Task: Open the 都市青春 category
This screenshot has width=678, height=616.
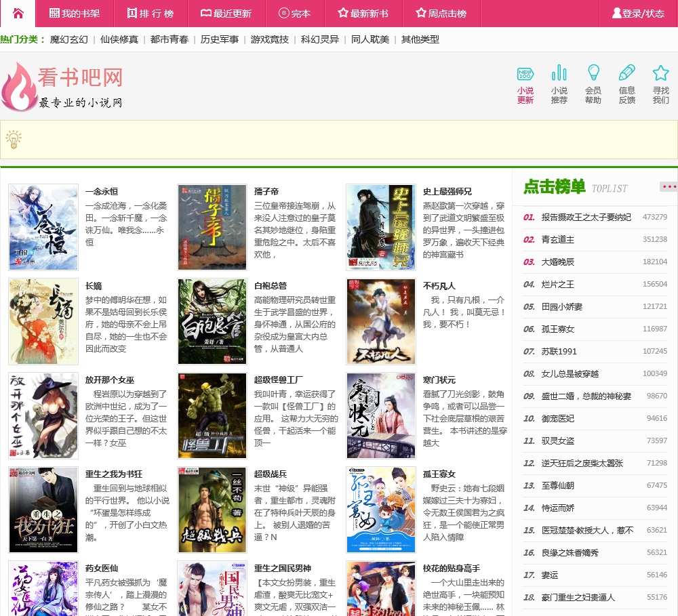Action: [x=169, y=39]
